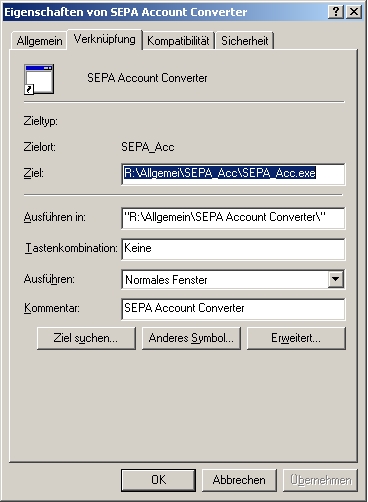This screenshot has width=368, height=502.
Task: Open the Kompatibilität tab
Action: click(x=178, y=41)
